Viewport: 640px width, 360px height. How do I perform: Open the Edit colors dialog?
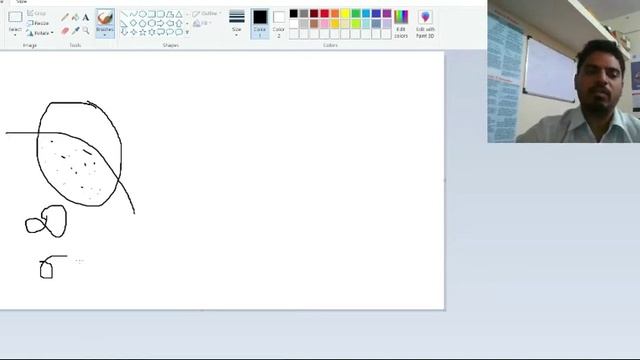[x=401, y=24]
